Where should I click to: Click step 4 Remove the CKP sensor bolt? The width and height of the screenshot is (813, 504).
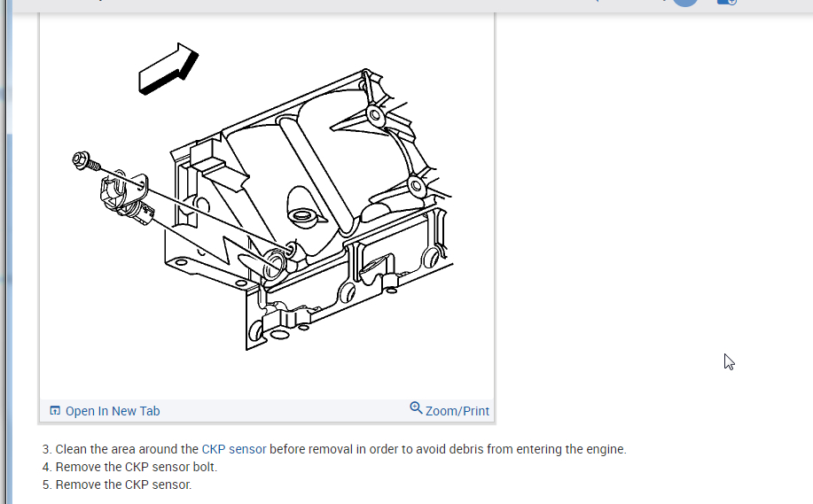point(129,467)
